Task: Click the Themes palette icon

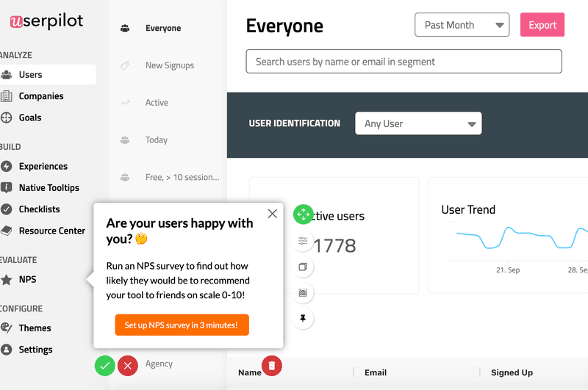Action: tap(7, 328)
